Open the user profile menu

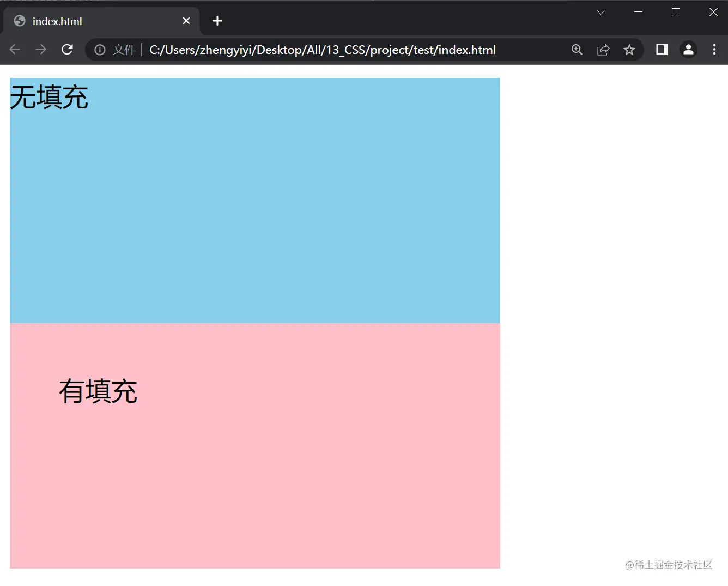(x=688, y=50)
